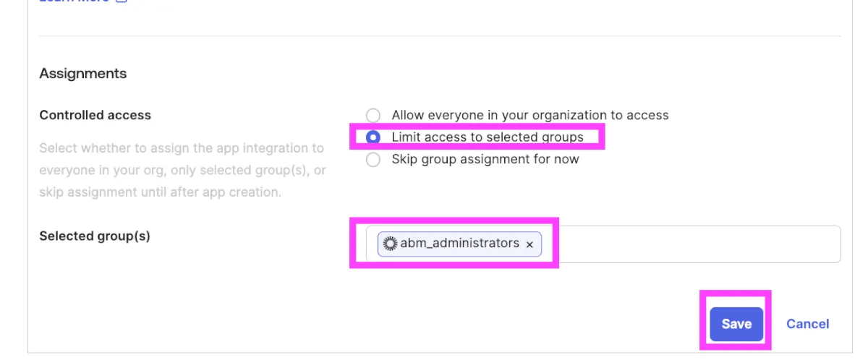The width and height of the screenshot is (868, 360).
Task: Remove the abm_administrators group tag
Action: (529, 245)
